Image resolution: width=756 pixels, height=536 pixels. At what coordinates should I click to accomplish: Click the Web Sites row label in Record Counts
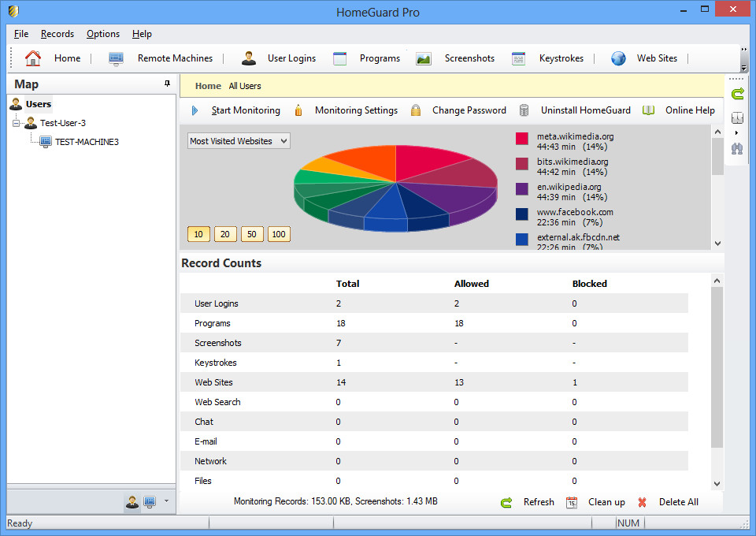tap(213, 382)
